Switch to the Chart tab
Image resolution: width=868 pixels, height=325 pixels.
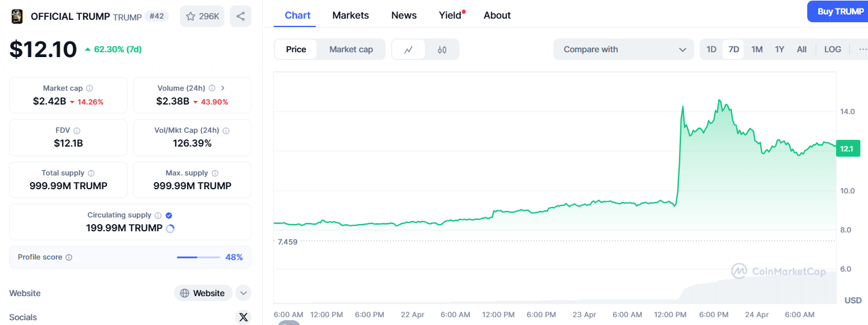[x=298, y=15]
